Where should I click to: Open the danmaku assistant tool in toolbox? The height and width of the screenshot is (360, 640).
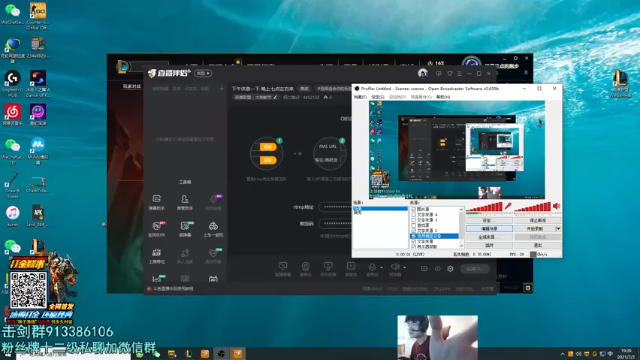(156, 202)
